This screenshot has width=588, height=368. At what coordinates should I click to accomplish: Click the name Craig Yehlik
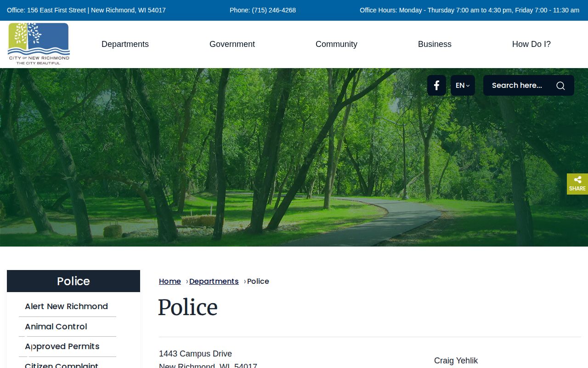point(456,361)
